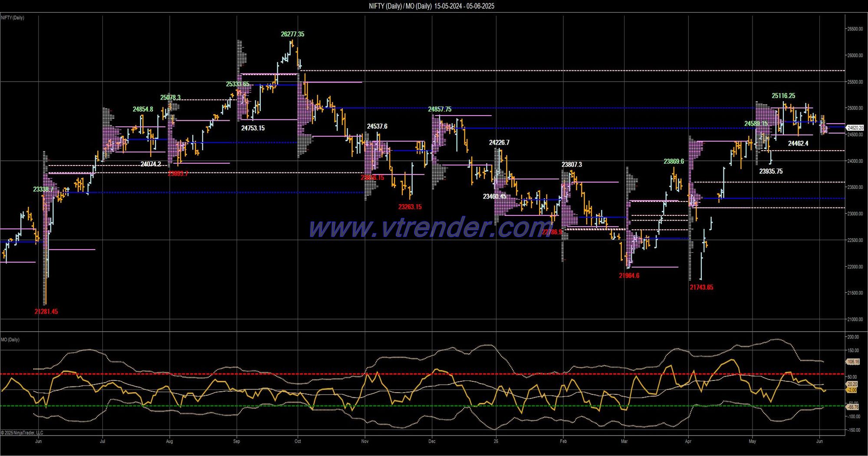Screen dimensions: 868x456
Task: Click the 20.20 MO value marker
Action: coord(852,384)
